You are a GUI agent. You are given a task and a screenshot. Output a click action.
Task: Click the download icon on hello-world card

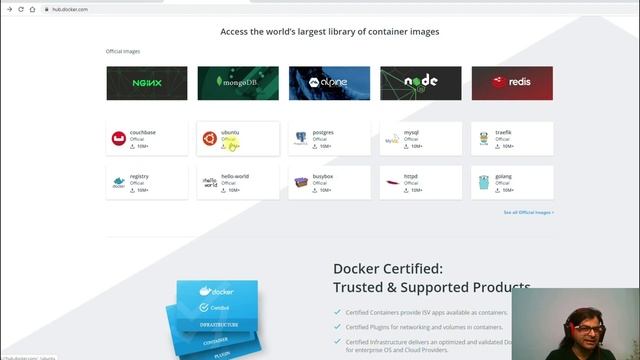click(223, 190)
